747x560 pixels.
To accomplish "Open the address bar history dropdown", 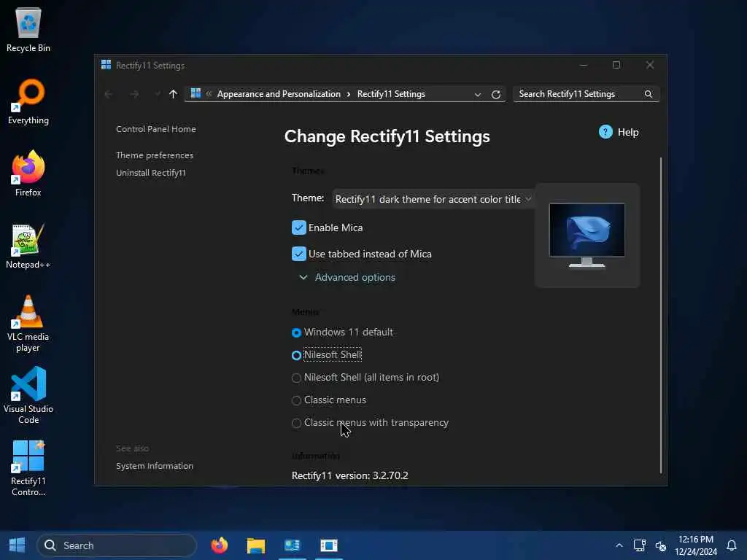I will pyautogui.click(x=477, y=94).
